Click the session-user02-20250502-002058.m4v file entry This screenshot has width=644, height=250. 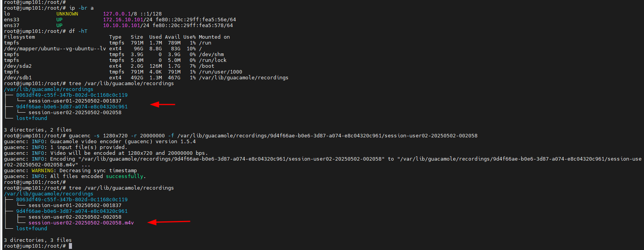(x=81, y=223)
